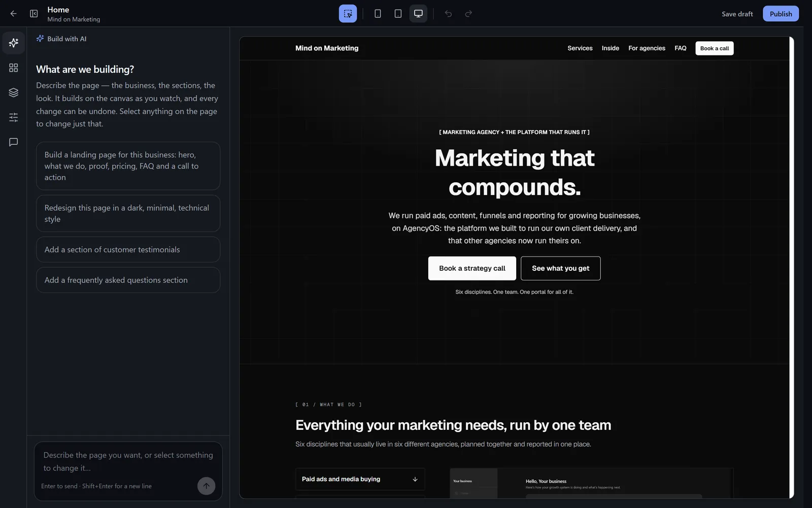812x508 pixels.
Task: Click Book a strategy call button
Action: (472, 268)
